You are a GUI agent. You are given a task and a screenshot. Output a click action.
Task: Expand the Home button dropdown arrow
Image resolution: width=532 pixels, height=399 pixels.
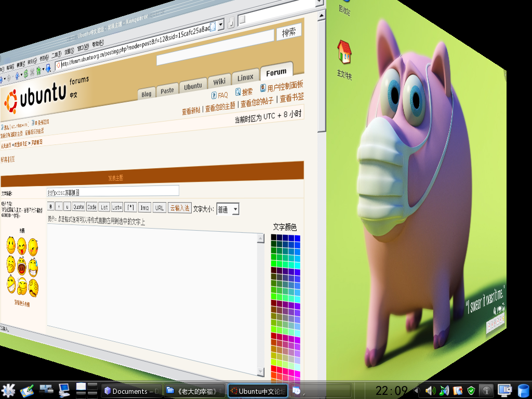pos(43,70)
